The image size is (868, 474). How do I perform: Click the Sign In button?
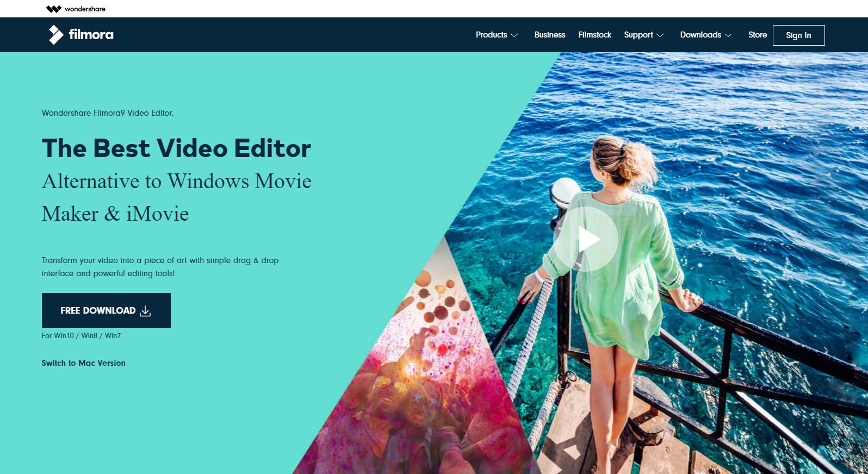798,35
